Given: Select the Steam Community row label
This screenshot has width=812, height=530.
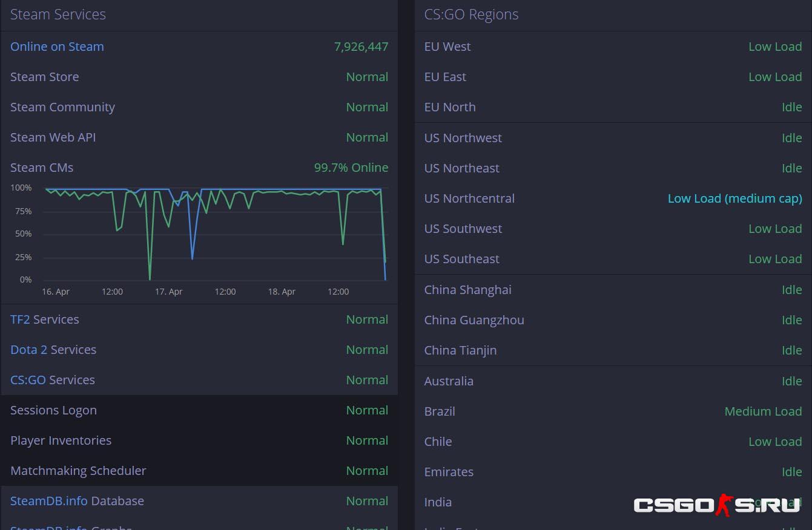Looking at the screenshot, I should [62, 107].
